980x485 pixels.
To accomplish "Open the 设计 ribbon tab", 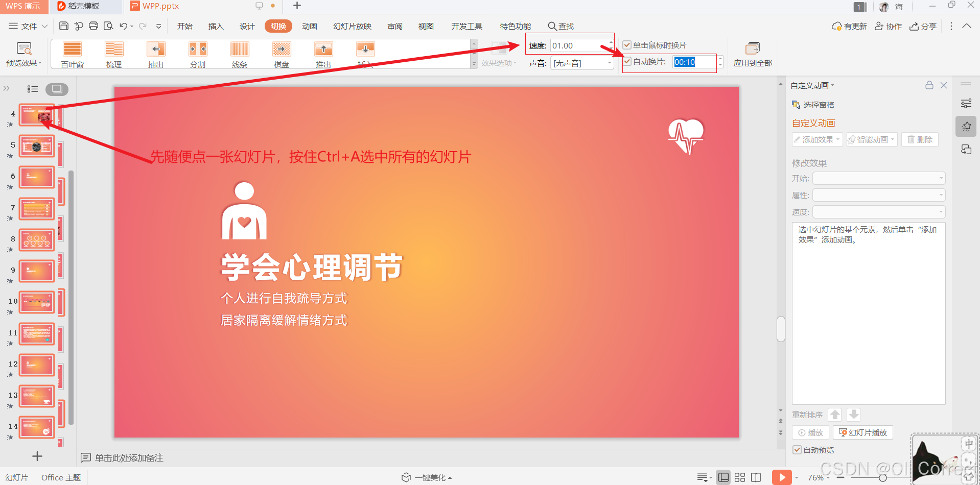I will [x=247, y=26].
